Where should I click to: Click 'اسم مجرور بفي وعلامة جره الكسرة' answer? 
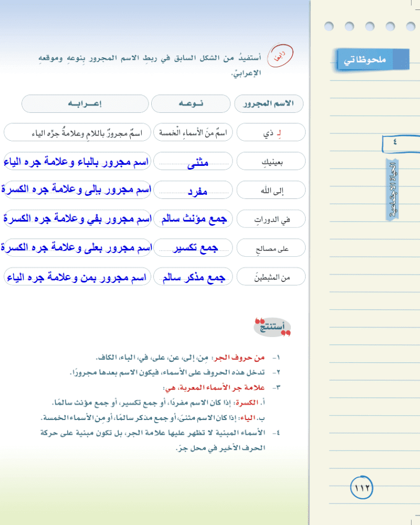(77, 218)
